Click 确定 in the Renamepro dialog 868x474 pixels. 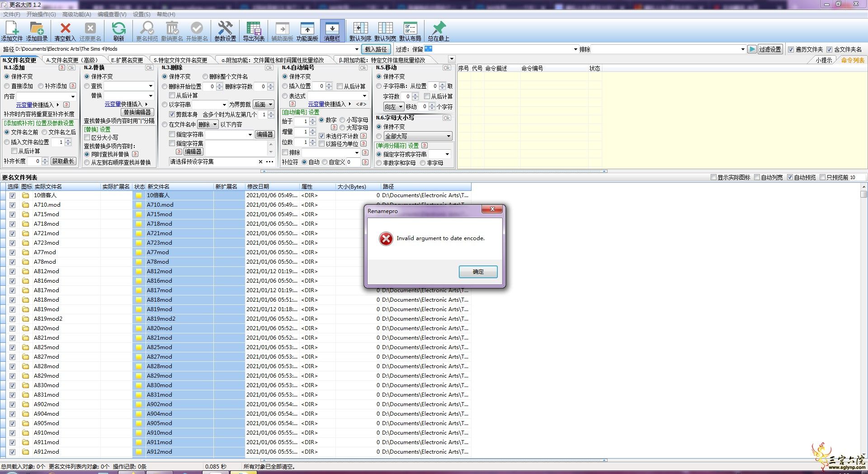pos(478,272)
